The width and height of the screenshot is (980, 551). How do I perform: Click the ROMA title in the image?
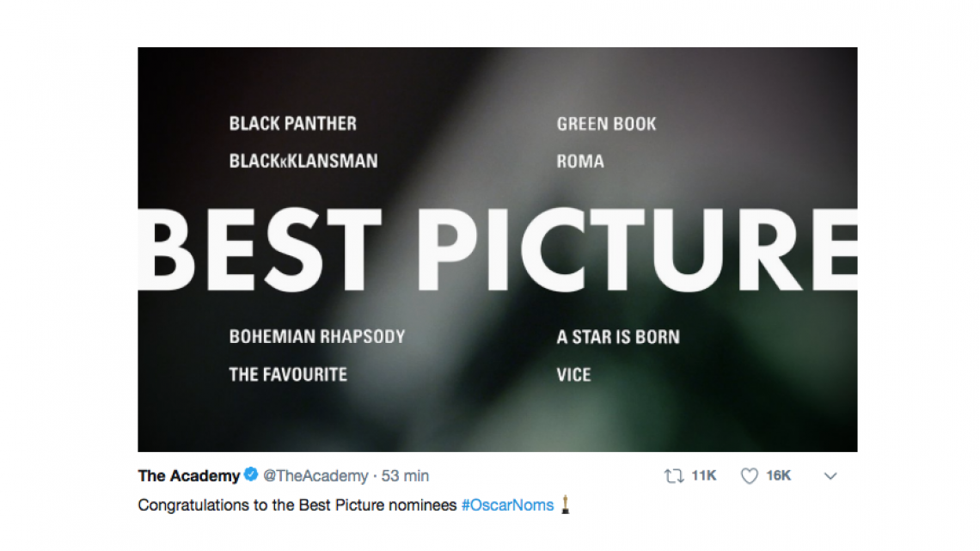(x=579, y=161)
